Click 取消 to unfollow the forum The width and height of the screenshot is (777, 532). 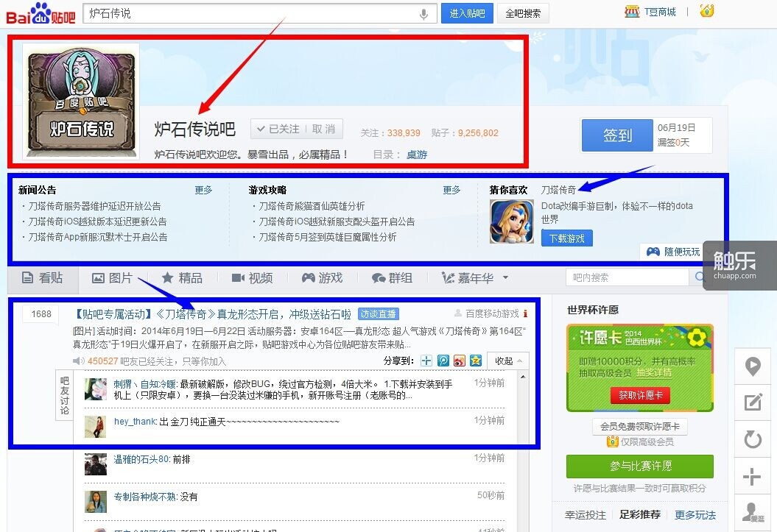(323, 130)
